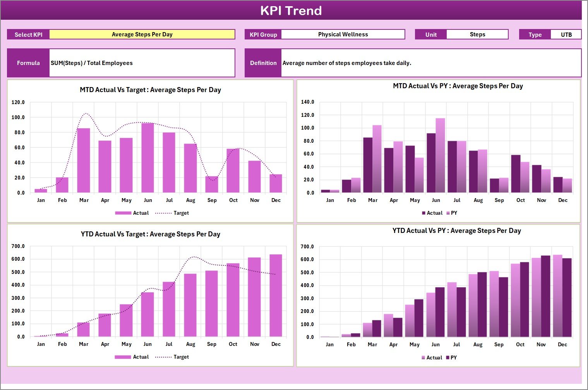Click the Mar axis label in MTD Vs PY chart
Image resolution: width=588 pixels, height=390 pixels.
tap(372, 200)
